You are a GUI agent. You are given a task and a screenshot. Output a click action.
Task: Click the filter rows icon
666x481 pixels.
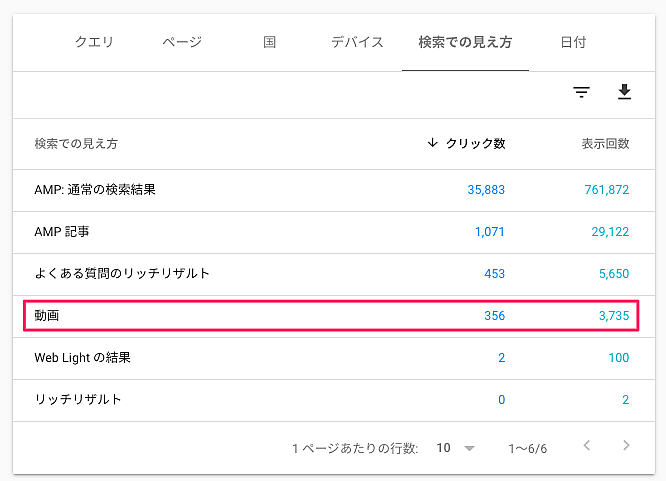click(581, 93)
